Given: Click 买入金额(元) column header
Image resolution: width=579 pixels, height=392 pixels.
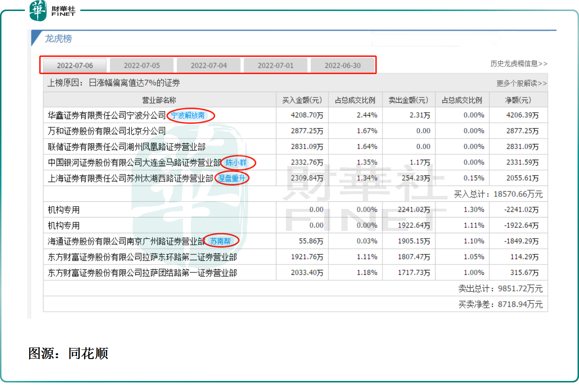Looking at the screenshot, I should [302, 100].
